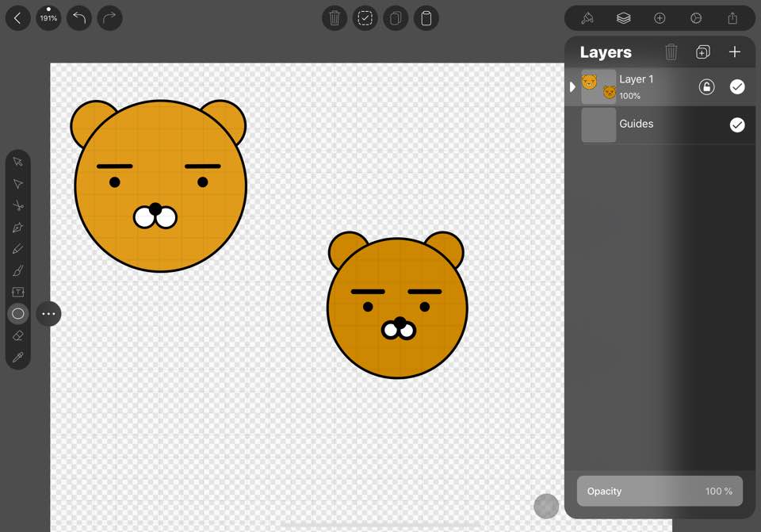
Task: Paste using the clipboard icon
Action: [x=426, y=18]
